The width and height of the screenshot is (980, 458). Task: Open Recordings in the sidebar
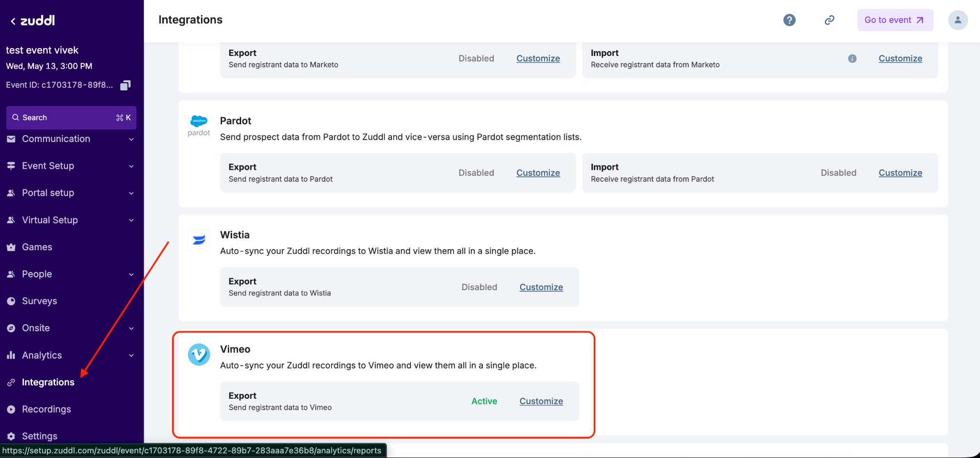pos(46,409)
